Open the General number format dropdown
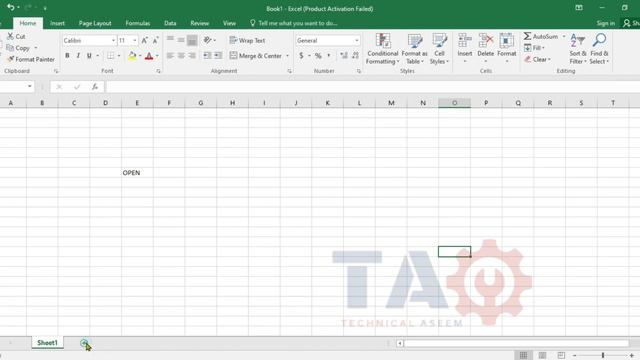Viewport: 640px width, 360px height. click(357, 40)
